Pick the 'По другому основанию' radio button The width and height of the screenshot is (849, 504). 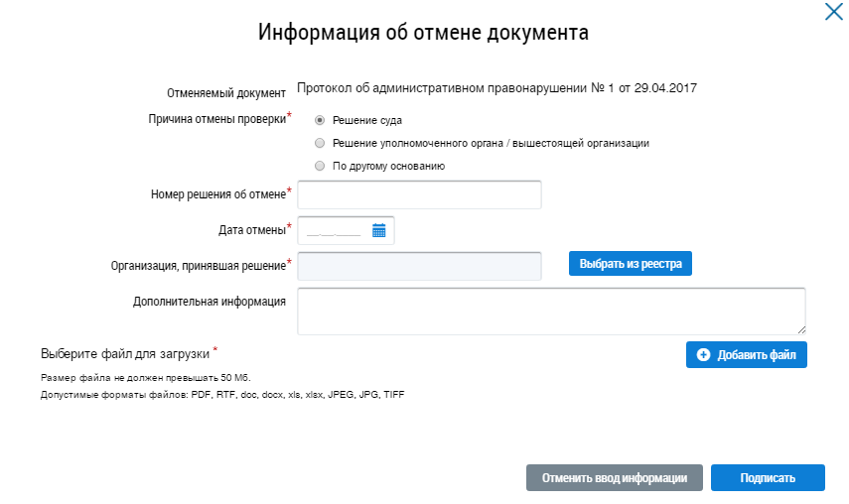[x=320, y=166]
